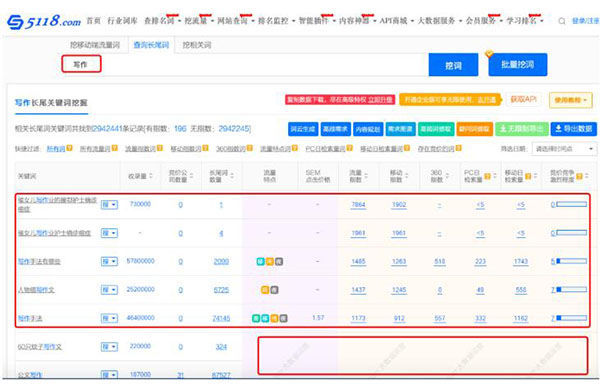600x385 pixels.
Task: Click help icon in PC日检索量 column header
Action: 488,176
